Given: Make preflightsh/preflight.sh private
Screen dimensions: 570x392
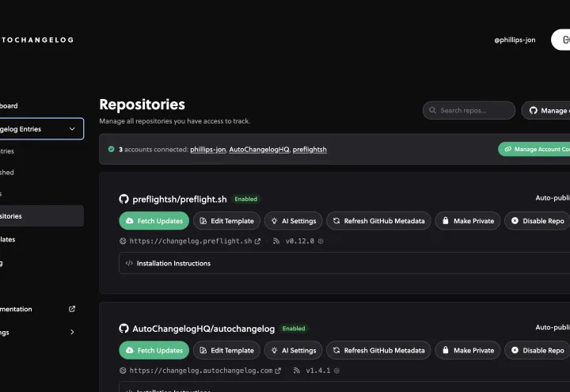Looking at the screenshot, I should point(468,221).
